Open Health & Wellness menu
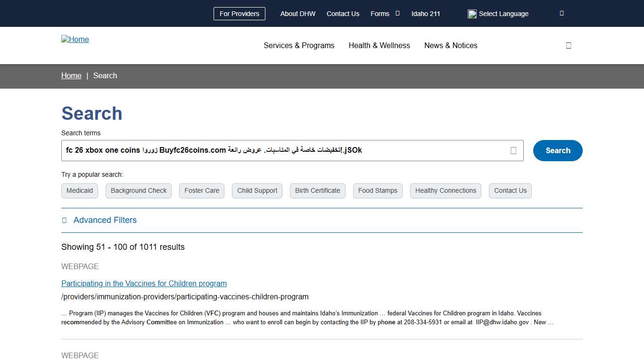Screen dimensions: 644x362 coord(379,46)
